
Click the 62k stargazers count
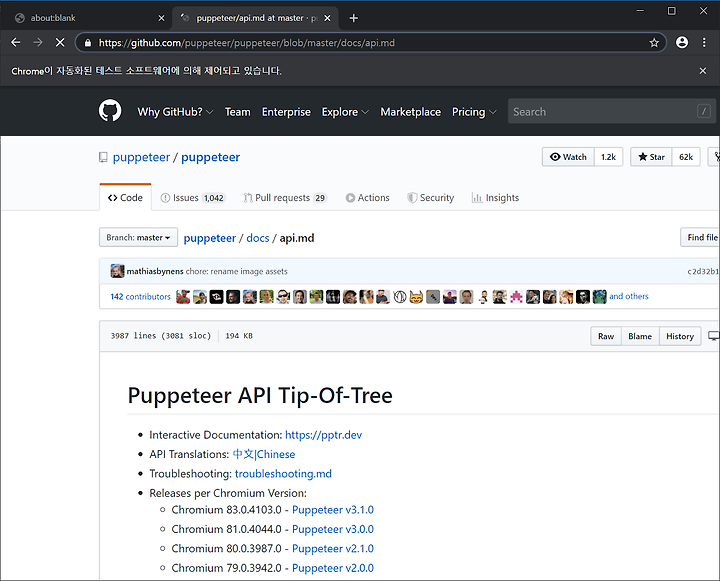tap(686, 157)
